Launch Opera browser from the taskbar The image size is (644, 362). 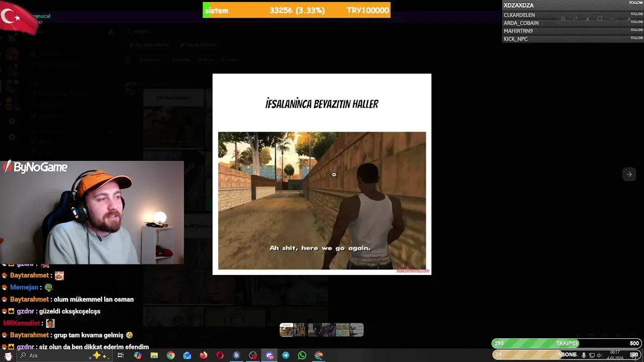point(220,355)
